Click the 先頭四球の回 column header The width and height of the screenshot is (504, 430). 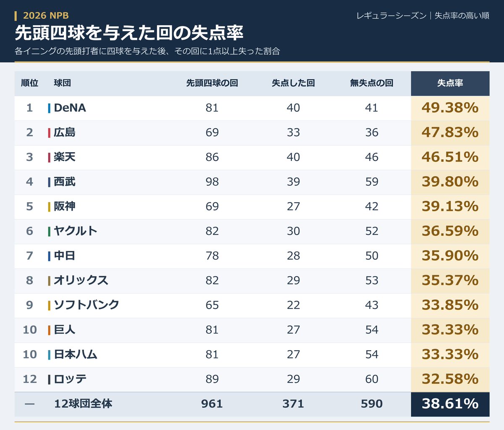(212, 83)
